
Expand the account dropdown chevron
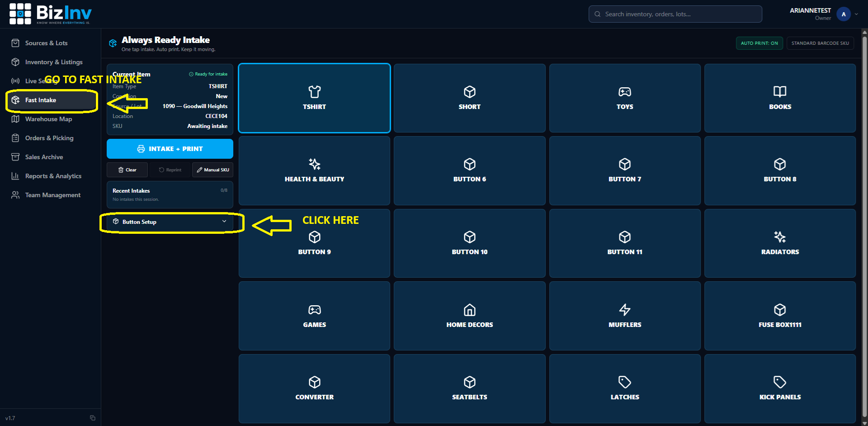(x=856, y=14)
